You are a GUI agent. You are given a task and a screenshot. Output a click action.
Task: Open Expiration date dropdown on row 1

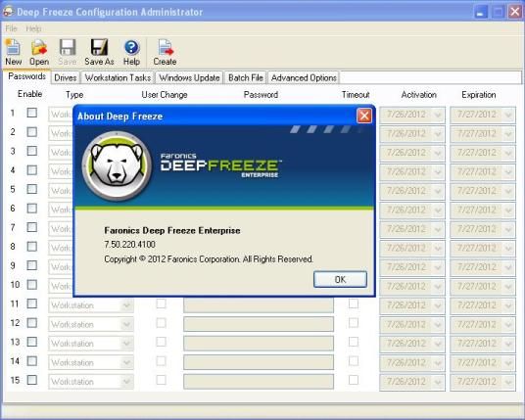pos(508,115)
